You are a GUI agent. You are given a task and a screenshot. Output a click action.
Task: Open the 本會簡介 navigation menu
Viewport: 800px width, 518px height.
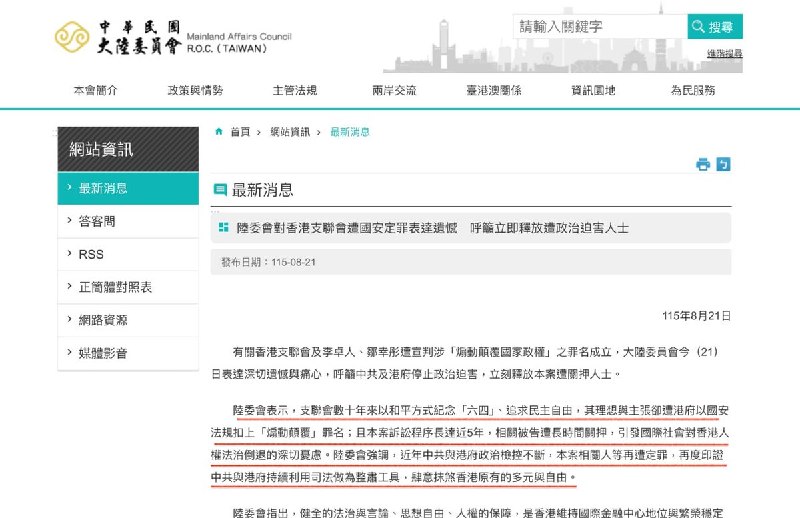pyautogui.click(x=95, y=90)
